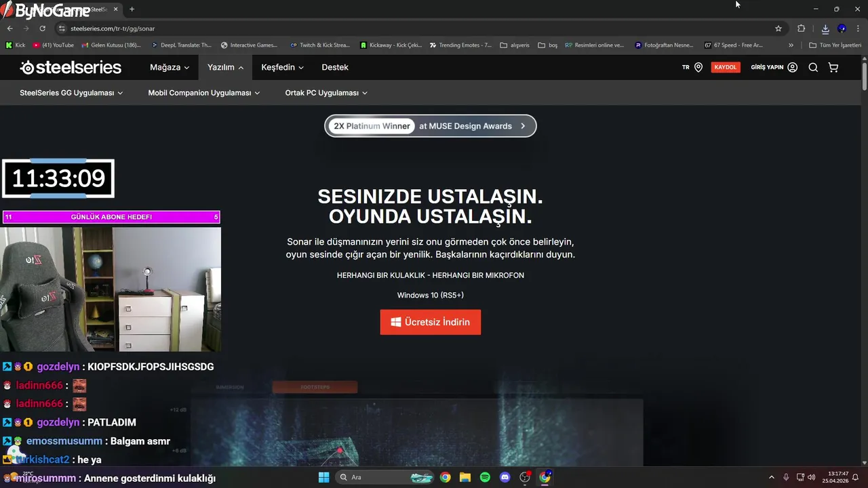Expand SteelSeries GG Uygulaması submenu

[71, 93]
